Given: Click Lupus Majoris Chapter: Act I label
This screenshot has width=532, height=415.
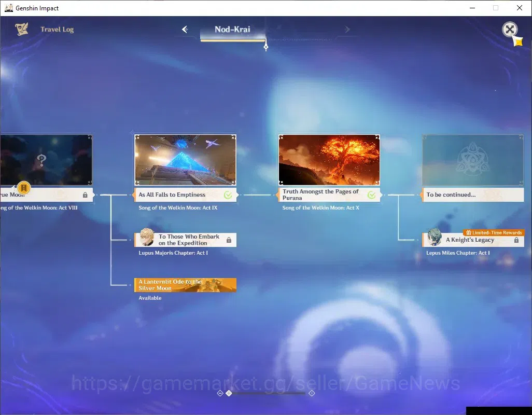Looking at the screenshot, I should (x=173, y=253).
